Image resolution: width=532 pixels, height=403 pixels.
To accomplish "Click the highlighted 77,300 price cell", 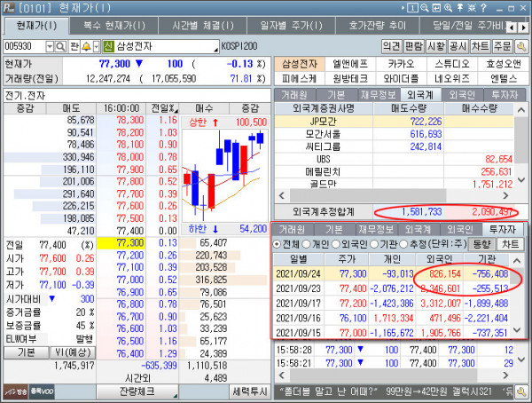I will 121,243.
